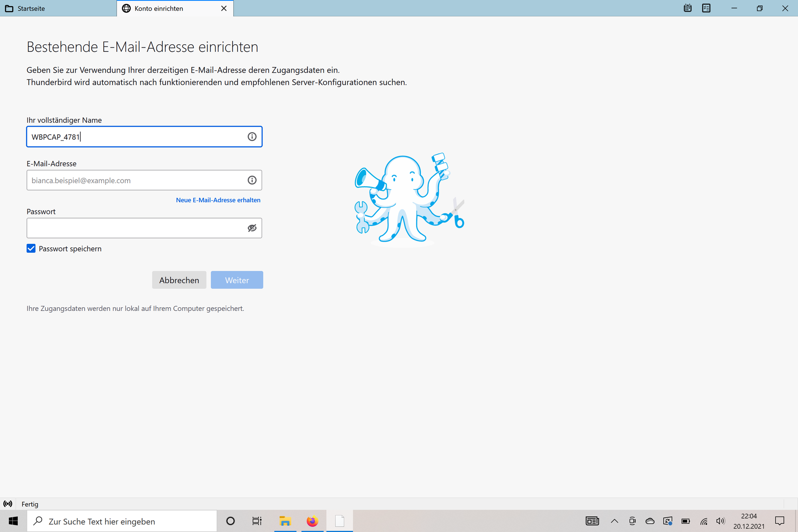Focus the E-Mail-Adresse input field
798x532 pixels.
pyautogui.click(x=145, y=180)
